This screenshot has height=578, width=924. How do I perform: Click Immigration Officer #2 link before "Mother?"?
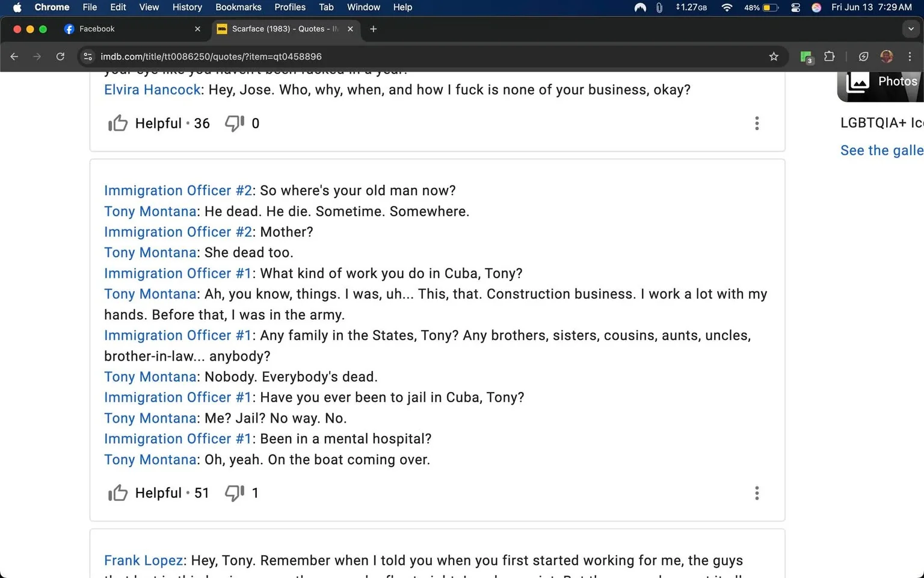(x=178, y=232)
